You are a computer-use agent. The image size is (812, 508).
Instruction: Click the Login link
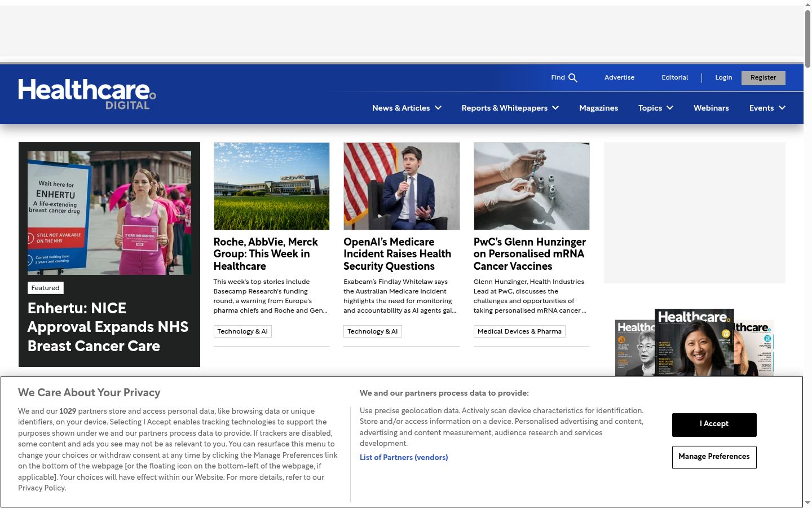click(723, 78)
